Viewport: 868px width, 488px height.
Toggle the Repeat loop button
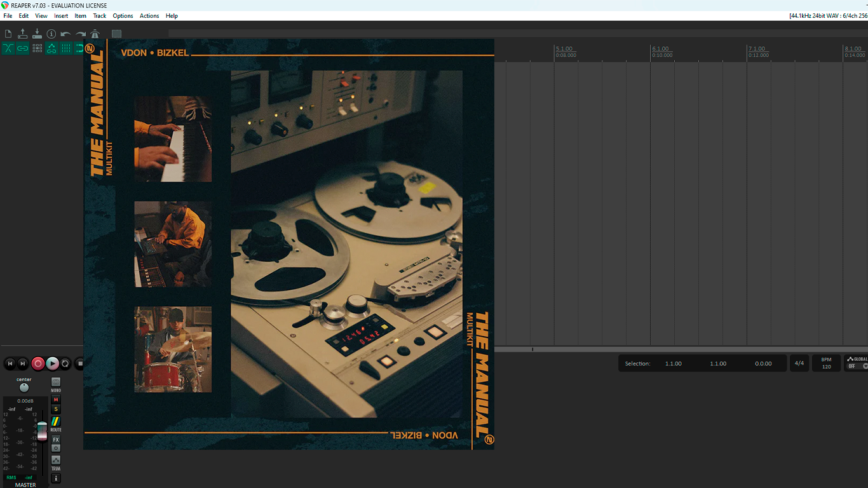[65, 363]
